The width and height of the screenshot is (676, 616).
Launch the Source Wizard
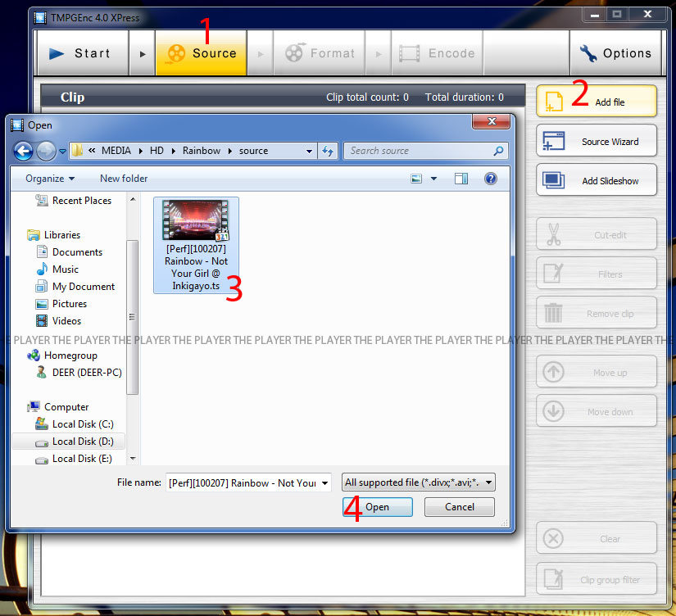(x=597, y=141)
